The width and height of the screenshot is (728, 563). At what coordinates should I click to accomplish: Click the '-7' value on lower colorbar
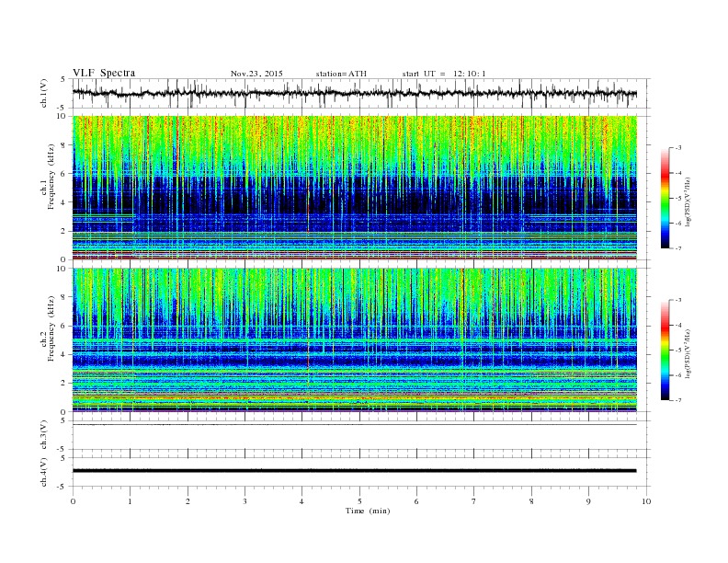click(678, 400)
